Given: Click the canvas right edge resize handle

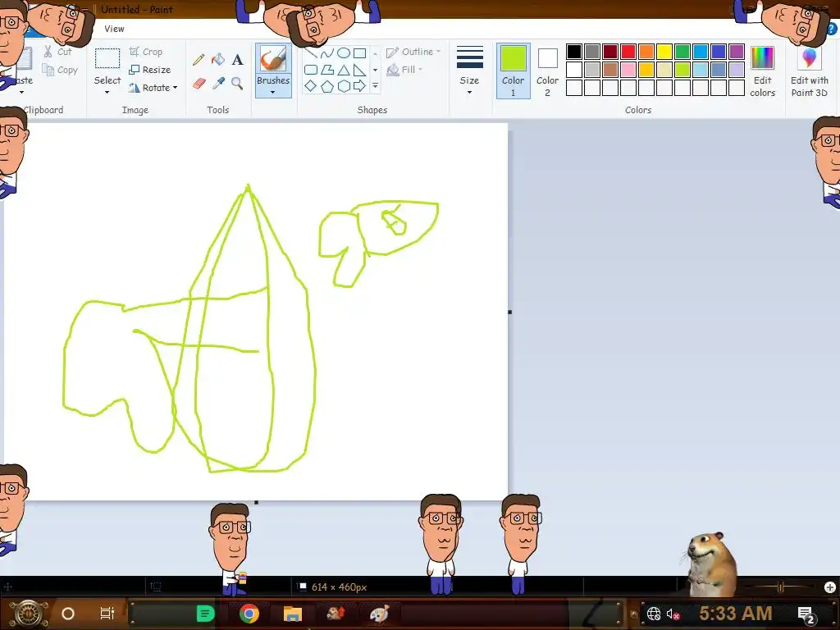Looking at the screenshot, I should (x=509, y=312).
